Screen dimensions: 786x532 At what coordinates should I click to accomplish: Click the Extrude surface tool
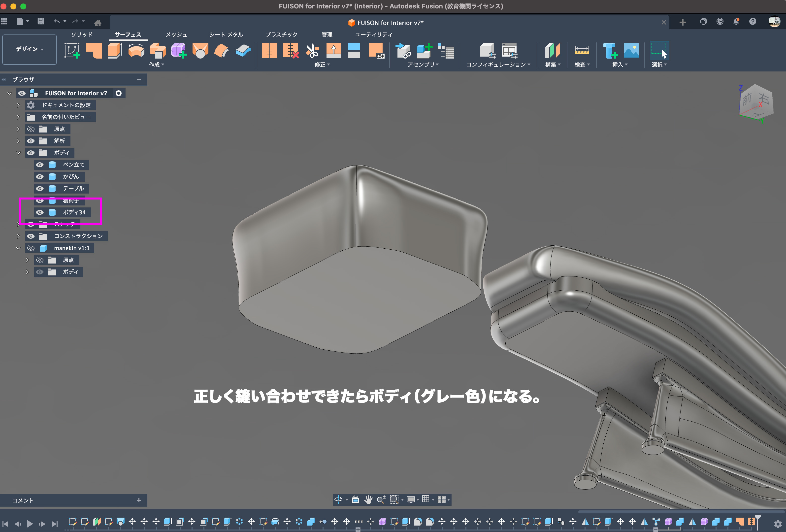[115, 51]
